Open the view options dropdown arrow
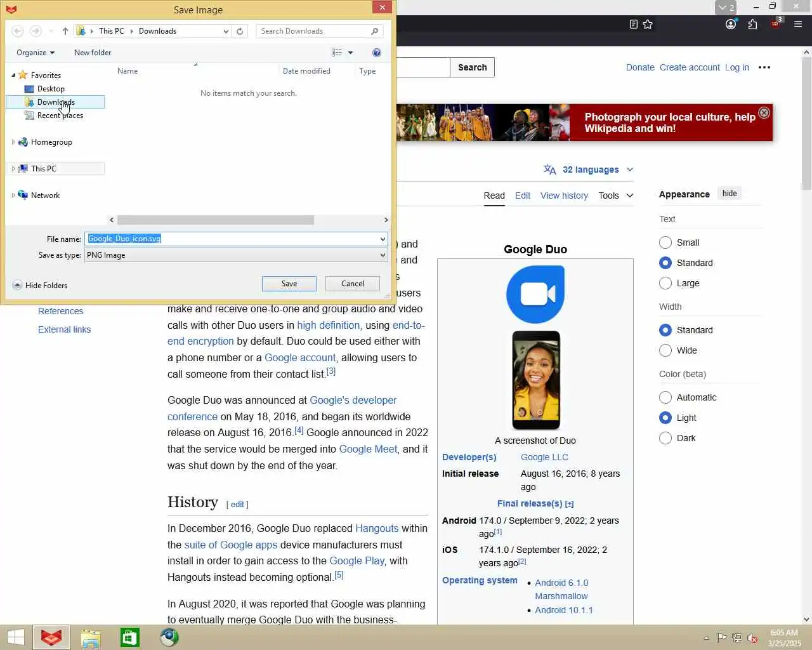This screenshot has height=650, width=812. click(350, 53)
